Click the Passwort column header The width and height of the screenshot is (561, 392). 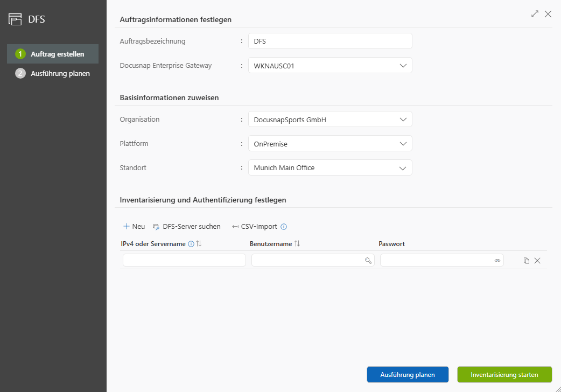point(392,244)
